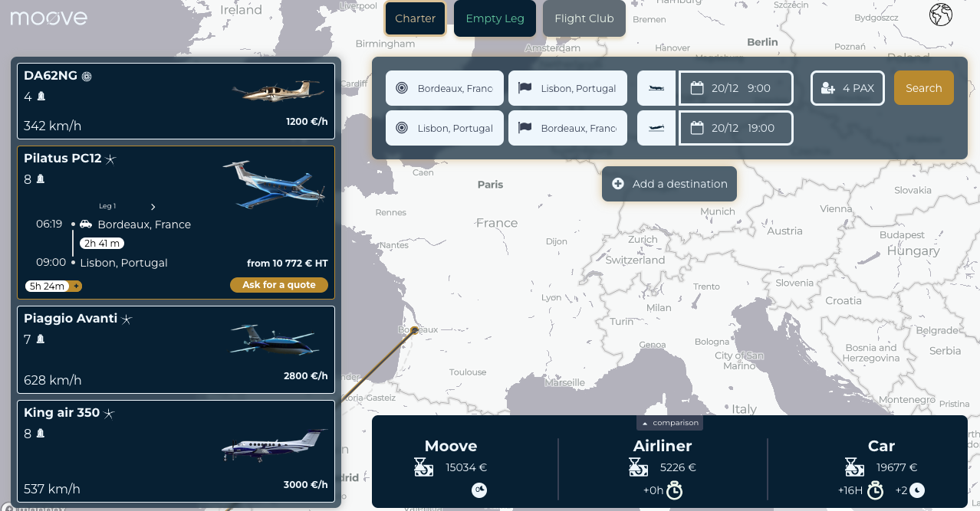The height and width of the screenshot is (511, 980).
Task: Open the 4 PAX passenger selector
Action: pos(848,88)
